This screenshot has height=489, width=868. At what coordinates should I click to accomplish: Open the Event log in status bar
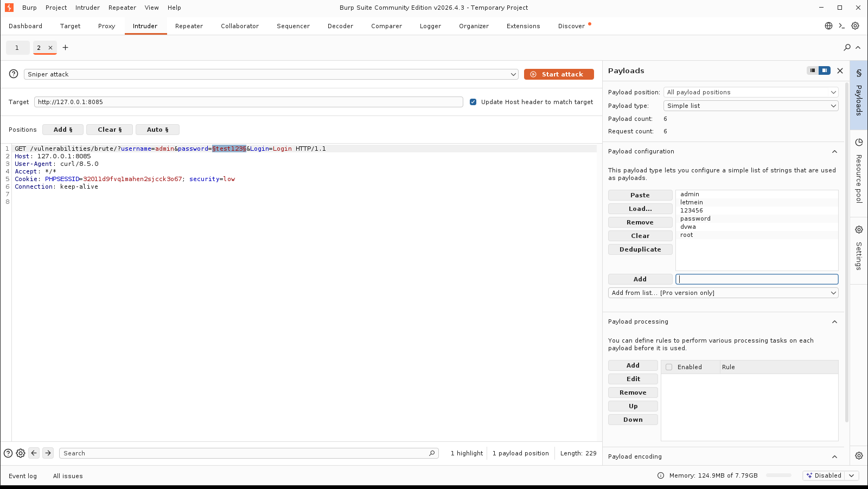(23, 476)
